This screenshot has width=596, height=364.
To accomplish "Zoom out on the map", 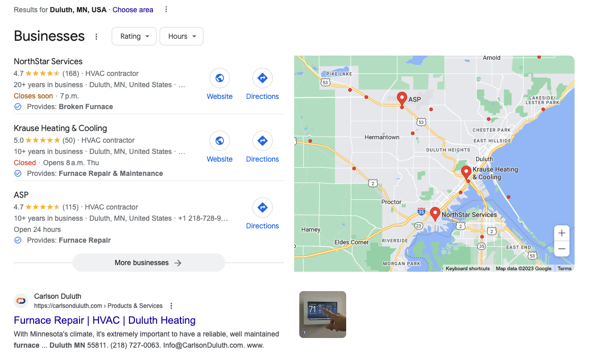I will coord(562,249).
